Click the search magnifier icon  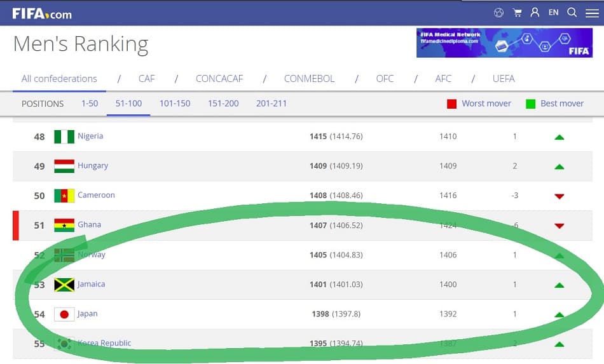(x=572, y=12)
